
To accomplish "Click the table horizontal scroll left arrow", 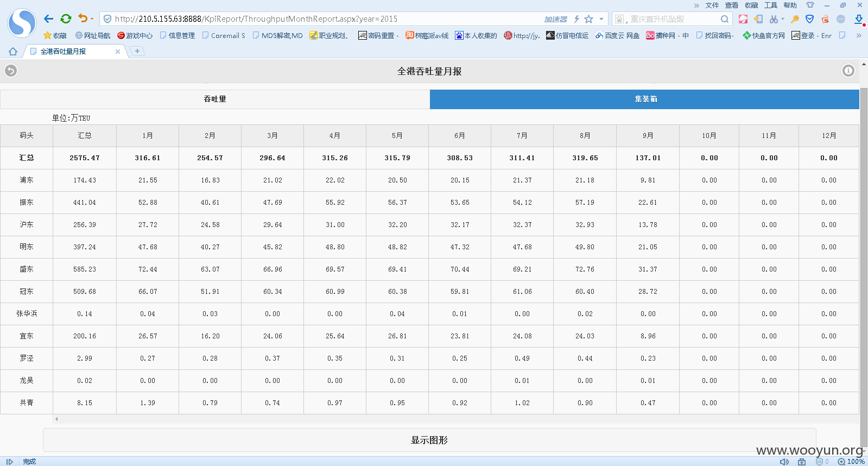I will pyautogui.click(x=56, y=419).
